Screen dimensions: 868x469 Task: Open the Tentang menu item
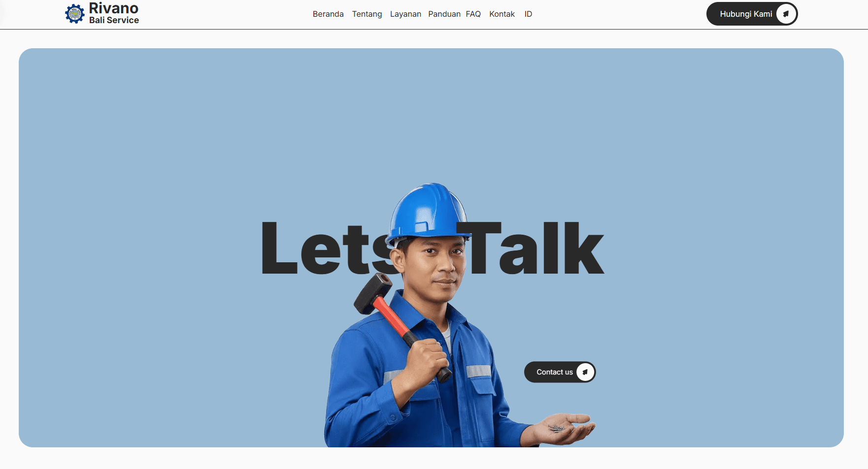click(x=367, y=14)
